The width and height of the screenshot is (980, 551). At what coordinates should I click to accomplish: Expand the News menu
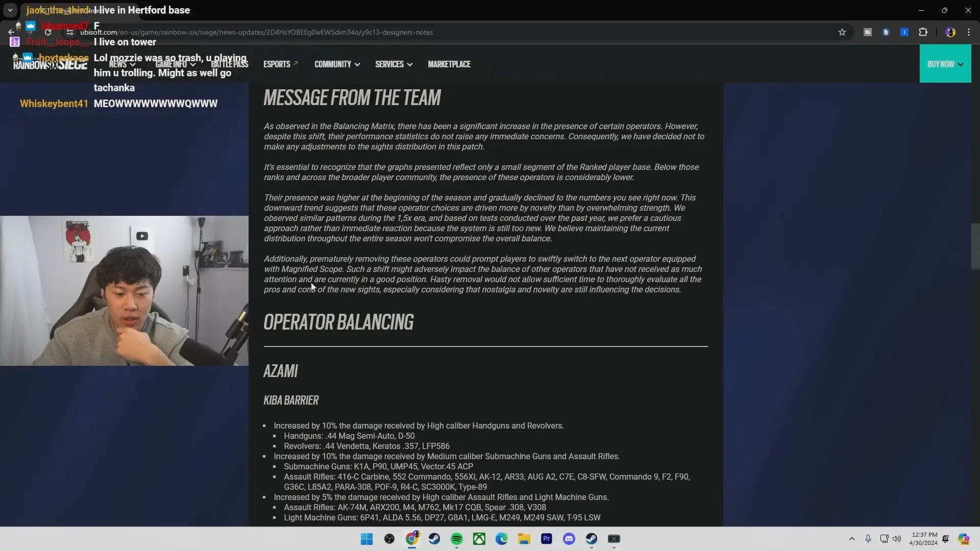coord(122,64)
